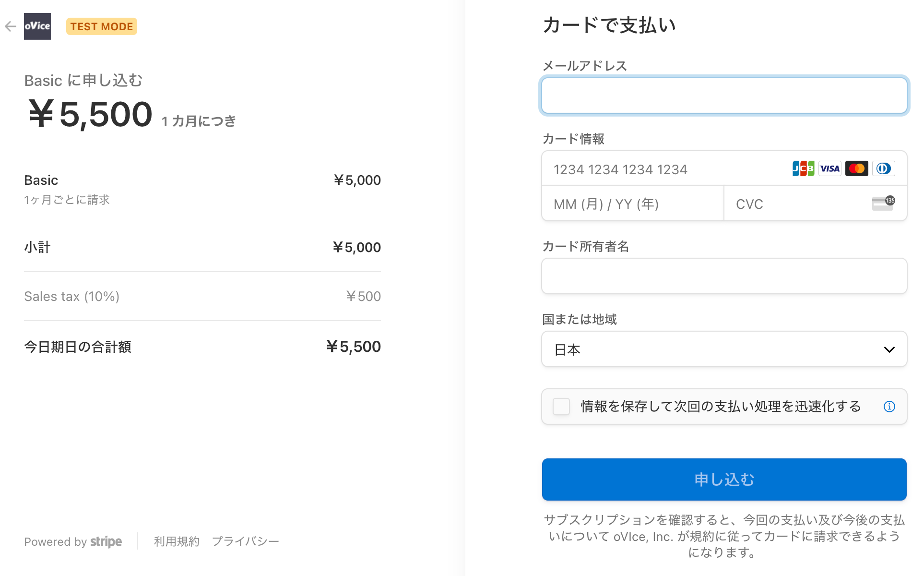This screenshot has height=576, width=924.
Task: Click the Powered by Stripe link
Action: (x=73, y=541)
